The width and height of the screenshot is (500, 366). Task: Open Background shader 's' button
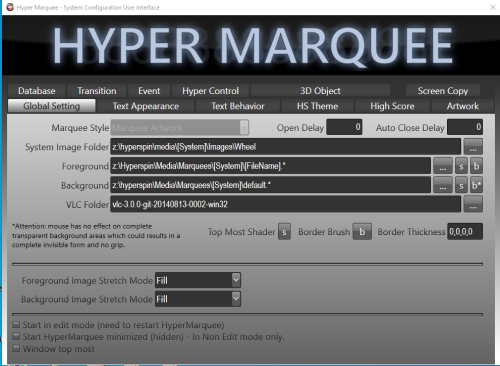click(461, 185)
